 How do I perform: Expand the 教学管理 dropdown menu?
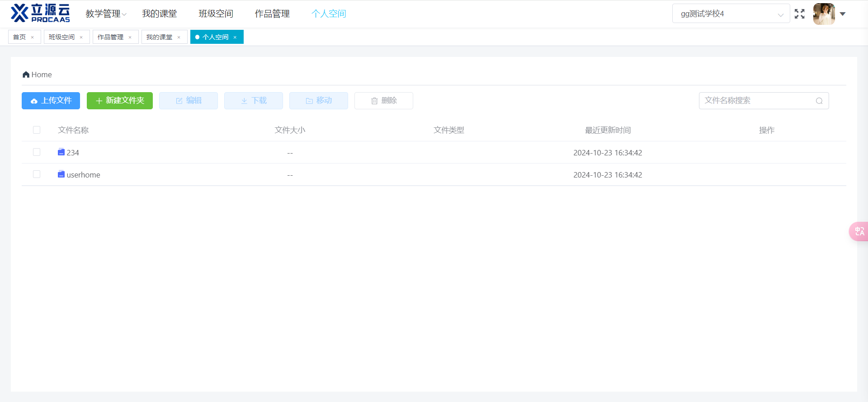click(106, 14)
